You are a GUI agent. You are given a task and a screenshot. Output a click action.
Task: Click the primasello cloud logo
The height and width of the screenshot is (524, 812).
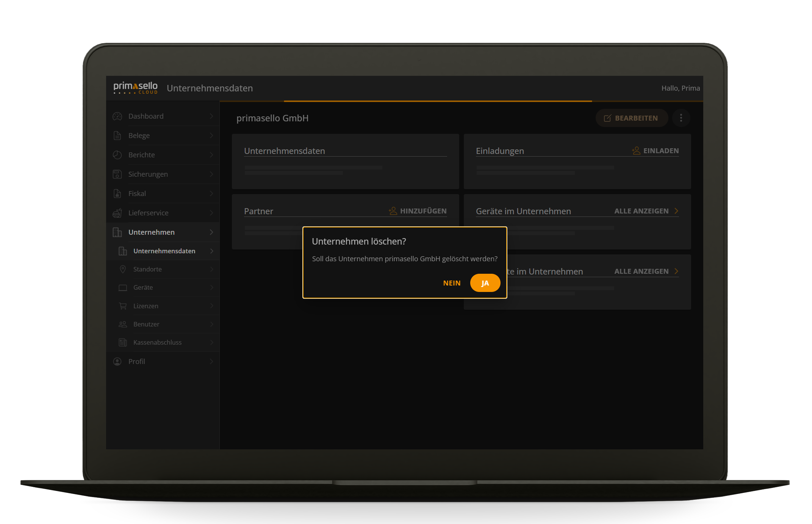tap(135, 88)
